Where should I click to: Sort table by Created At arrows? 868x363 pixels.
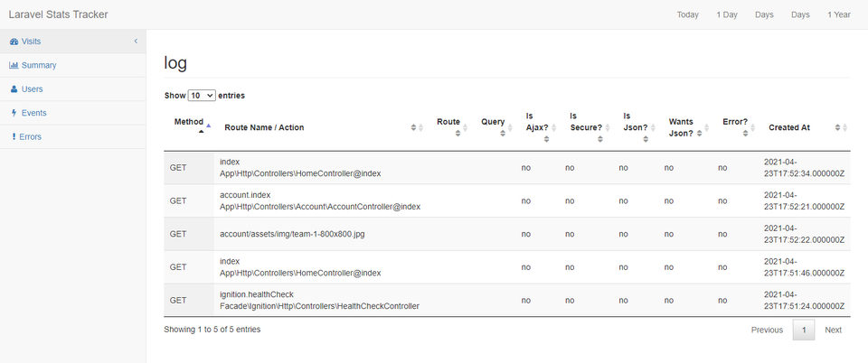click(x=841, y=127)
